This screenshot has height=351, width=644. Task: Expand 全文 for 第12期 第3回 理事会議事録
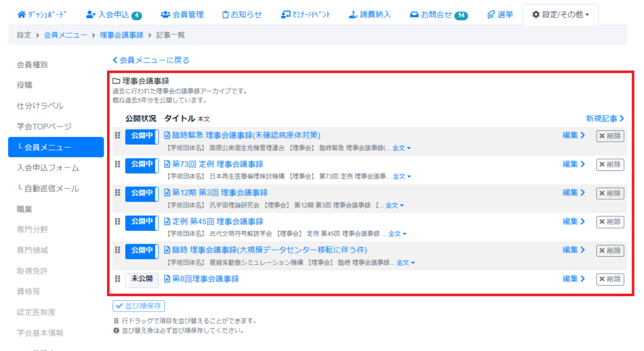click(x=394, y=206)
